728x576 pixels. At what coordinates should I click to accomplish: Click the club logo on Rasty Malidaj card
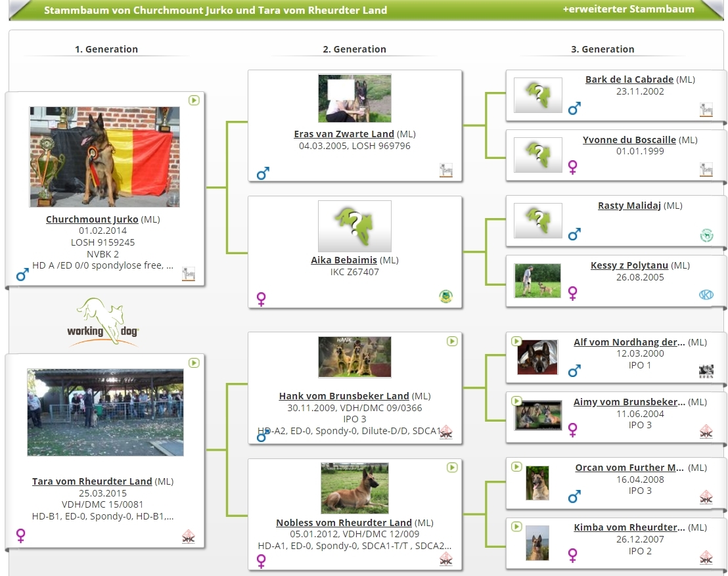point(706,235)
